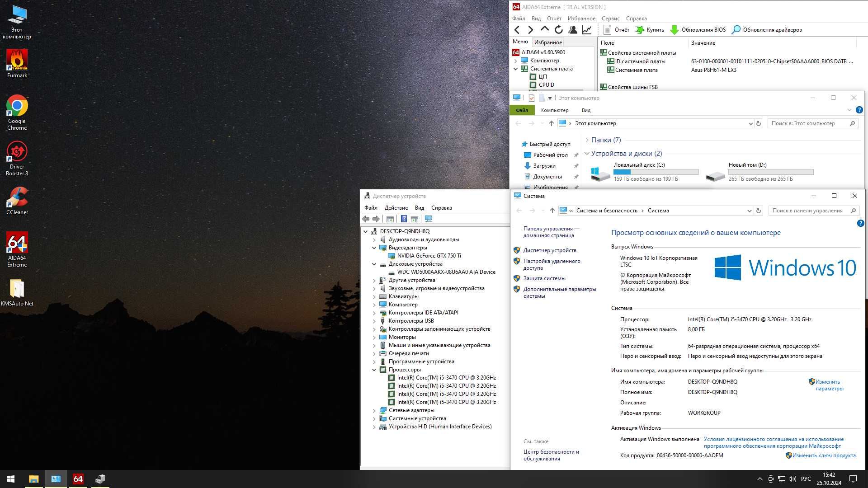Click Device Manager help icon
This screenshot has height=488, width=868.
pos(404,219)
